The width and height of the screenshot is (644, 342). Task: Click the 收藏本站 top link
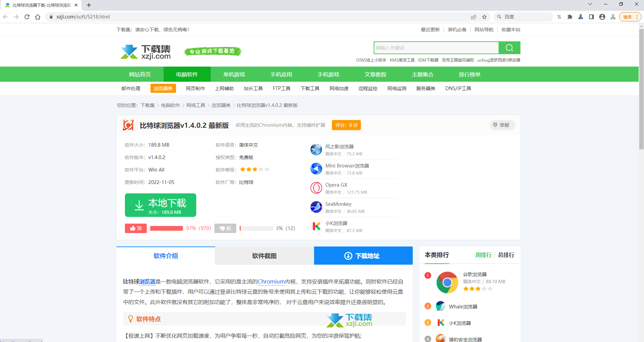[511, 30]
